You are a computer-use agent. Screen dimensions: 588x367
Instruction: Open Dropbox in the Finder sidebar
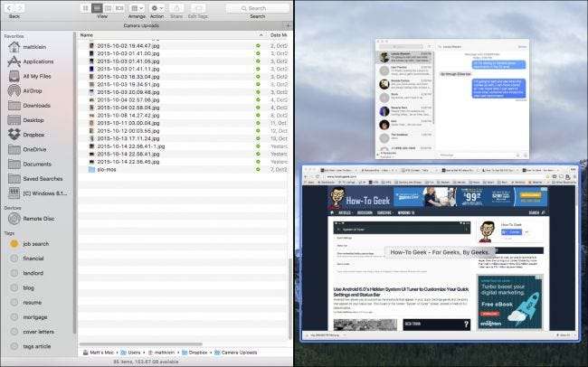pyautogui.click(x=34, y=135)
